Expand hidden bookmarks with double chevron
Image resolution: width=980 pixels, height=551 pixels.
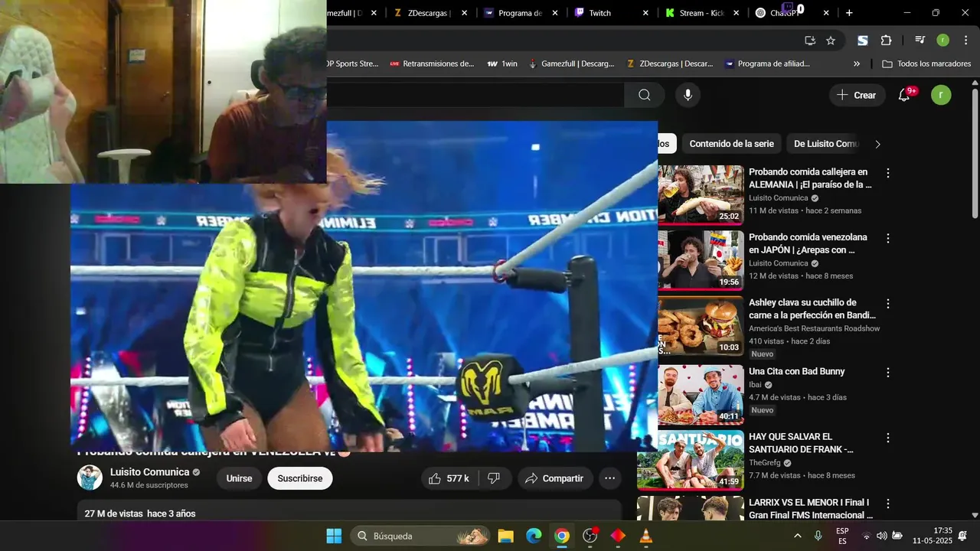point(857,64)
